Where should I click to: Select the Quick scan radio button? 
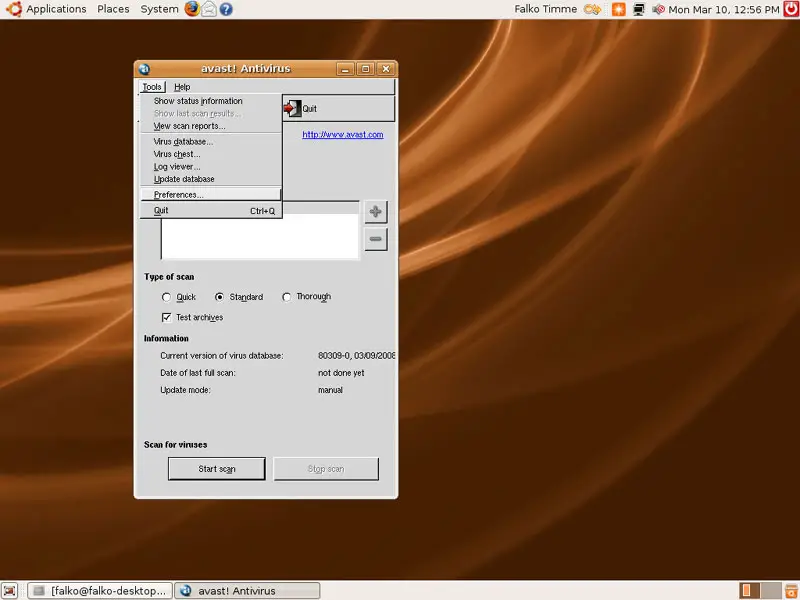[x=166, y=297]
